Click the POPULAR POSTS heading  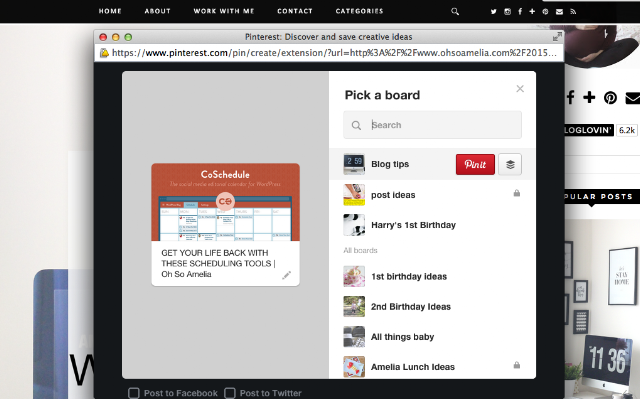(x=599, y=197)
